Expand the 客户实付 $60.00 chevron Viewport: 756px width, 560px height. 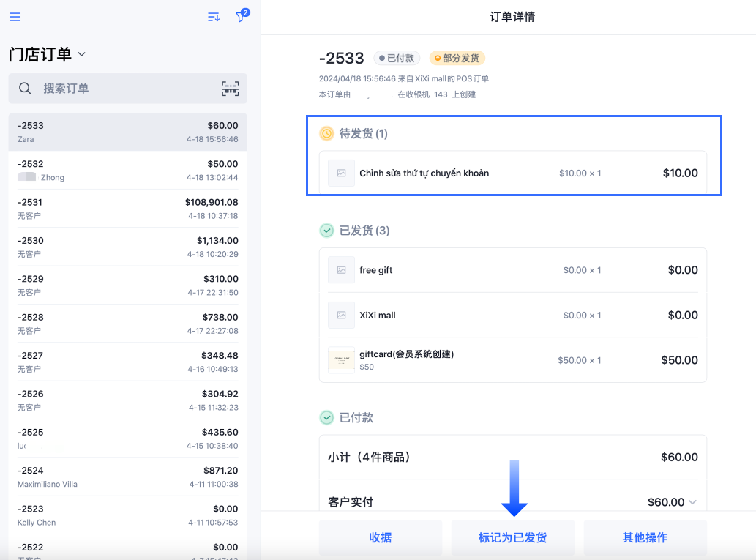click(692, 502)
